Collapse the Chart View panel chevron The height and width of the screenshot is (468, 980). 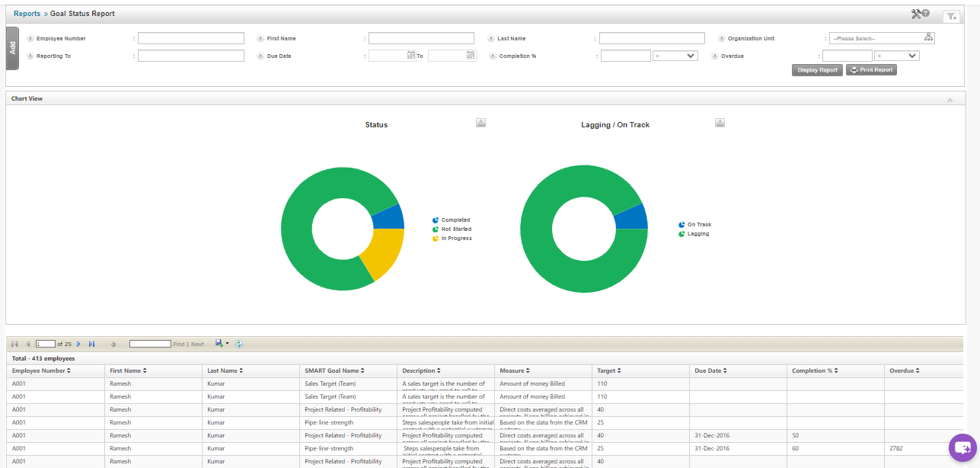950,100
